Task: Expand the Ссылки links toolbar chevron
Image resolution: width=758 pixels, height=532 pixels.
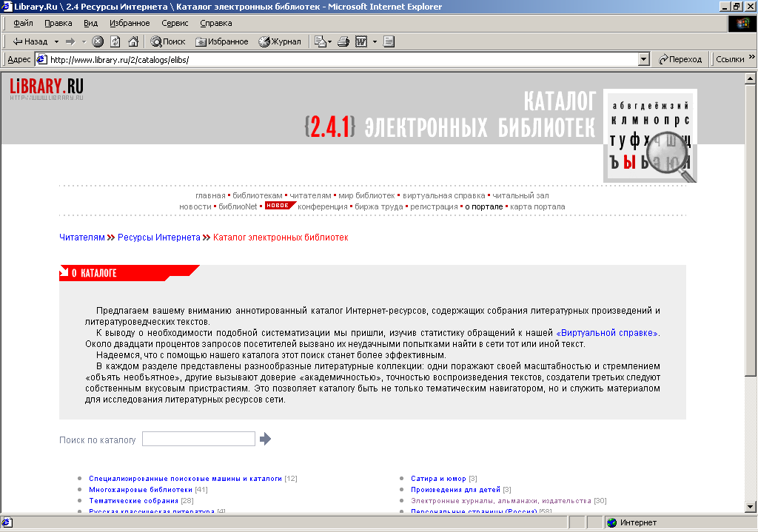Action: tap(752, 57)
